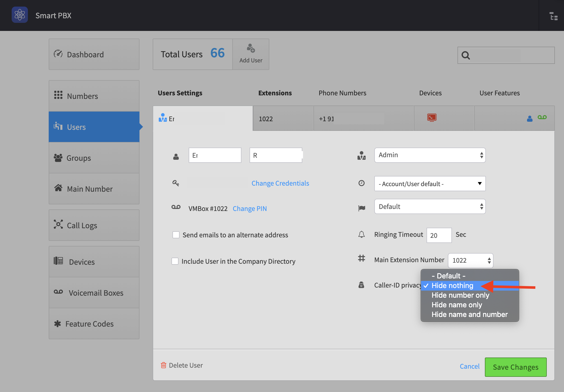Open Feature Codes page

point(94,324)
